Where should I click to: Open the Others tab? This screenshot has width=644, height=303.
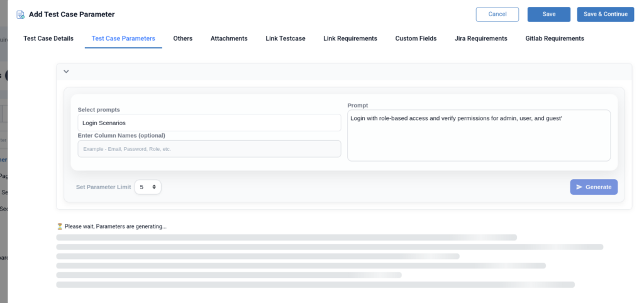tap(182, 38)
